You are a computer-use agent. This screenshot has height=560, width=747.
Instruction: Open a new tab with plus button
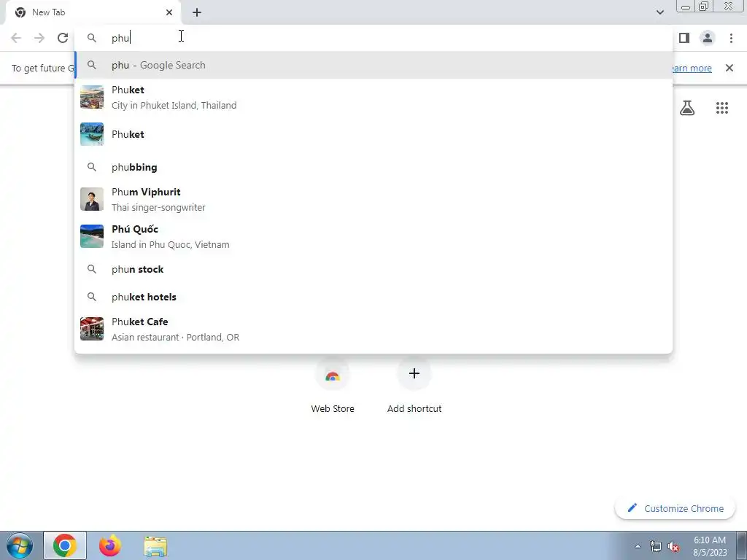click(197, 12)
